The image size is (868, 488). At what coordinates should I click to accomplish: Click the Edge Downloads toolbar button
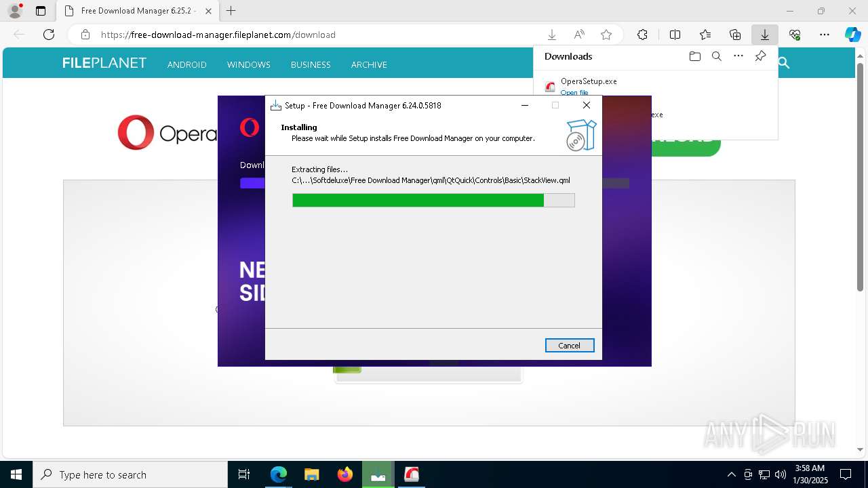tap(764, 35)
